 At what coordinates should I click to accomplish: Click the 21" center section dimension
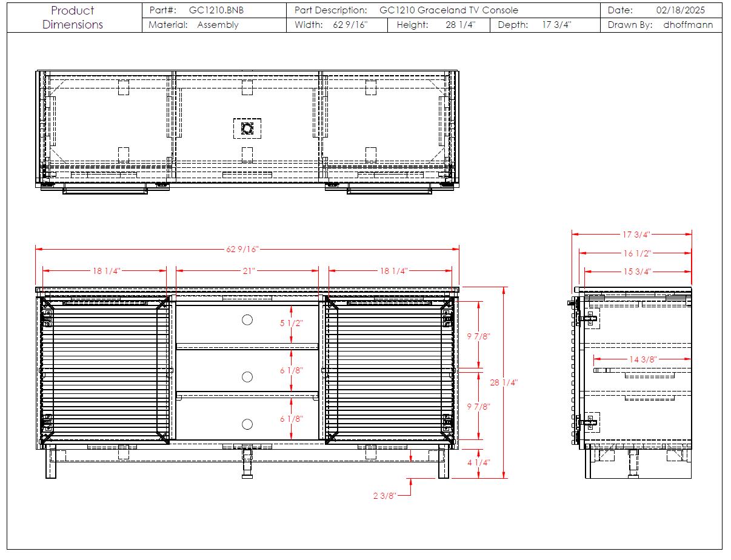(x=249, y=271)
